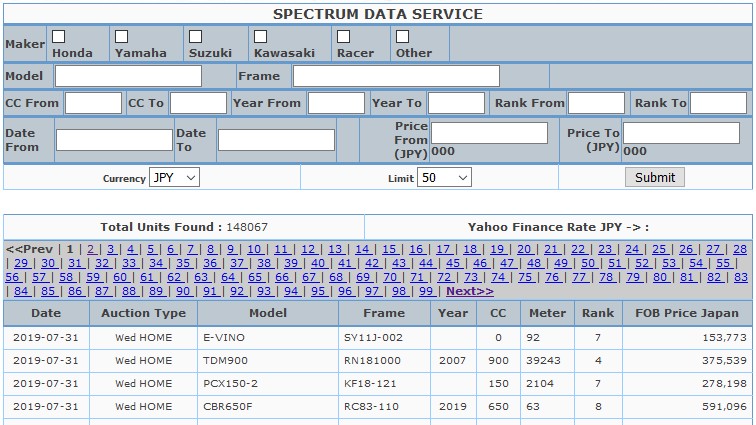Check the Honda maker checkbox
Viewport: 756px width, 425px height.
pyautogui.click(x=59, y=37)
